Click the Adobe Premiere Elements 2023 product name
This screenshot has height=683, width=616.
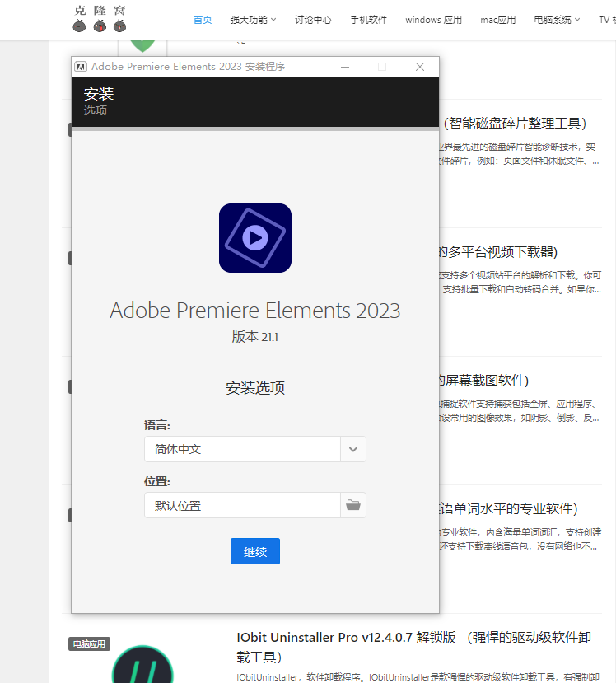255,311
